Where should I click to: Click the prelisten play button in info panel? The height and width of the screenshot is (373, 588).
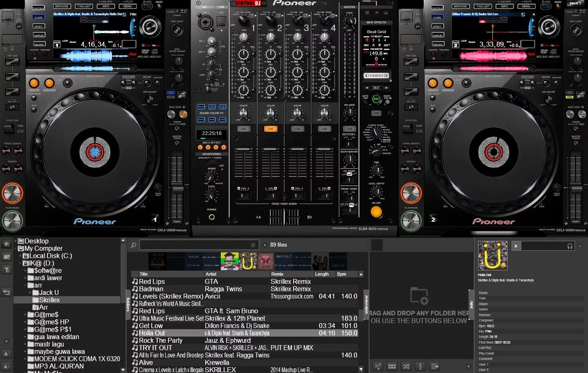516,246
